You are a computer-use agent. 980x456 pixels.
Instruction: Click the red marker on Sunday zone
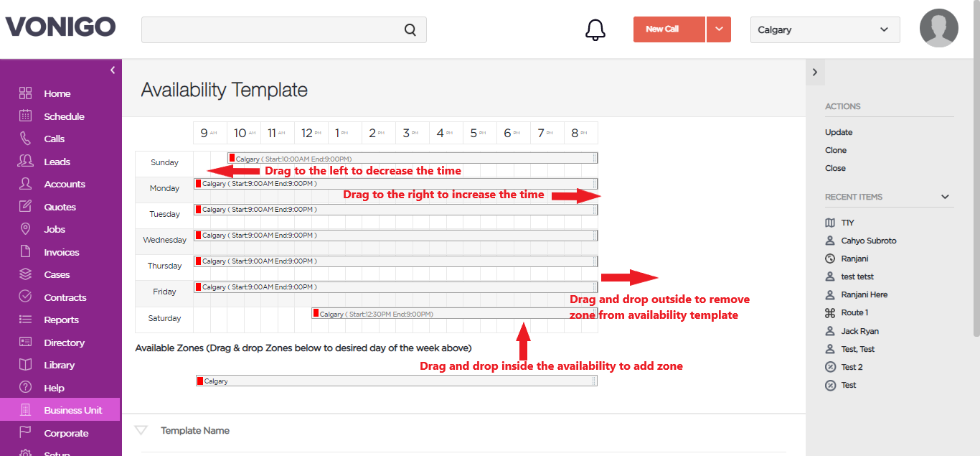[232, 158]
